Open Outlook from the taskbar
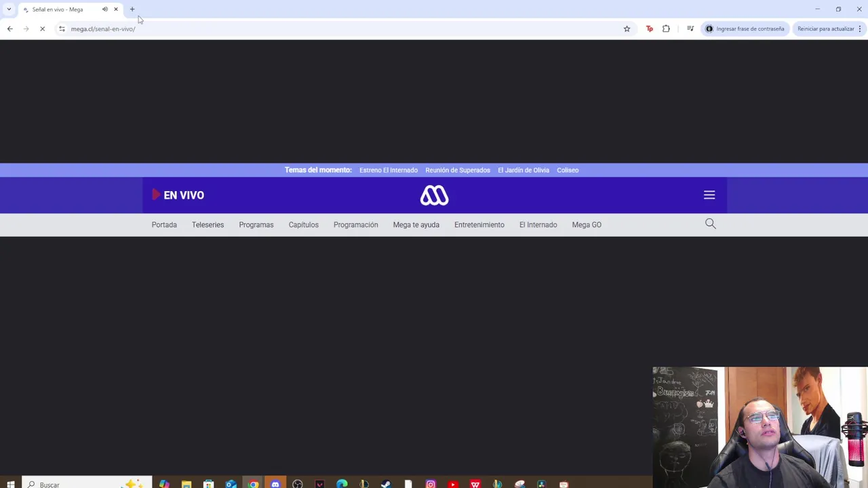868x488 pixels. [231, 484]
